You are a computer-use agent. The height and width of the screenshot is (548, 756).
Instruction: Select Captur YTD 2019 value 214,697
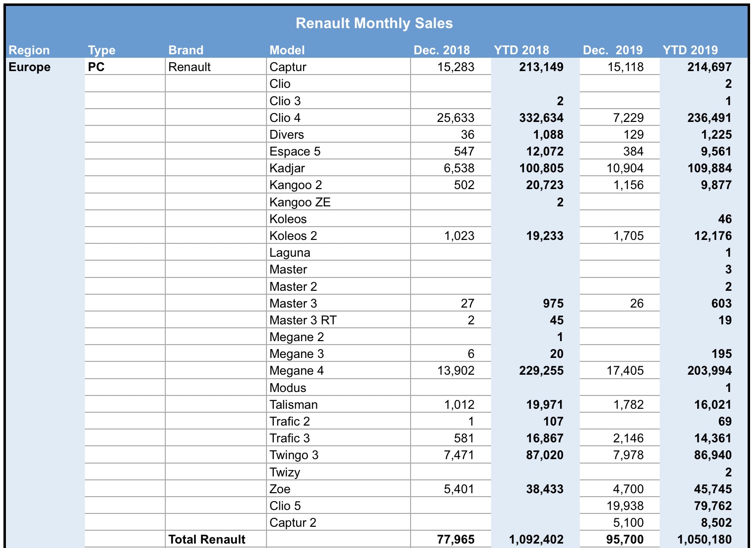pyautogui.click(x=709, y=67)
